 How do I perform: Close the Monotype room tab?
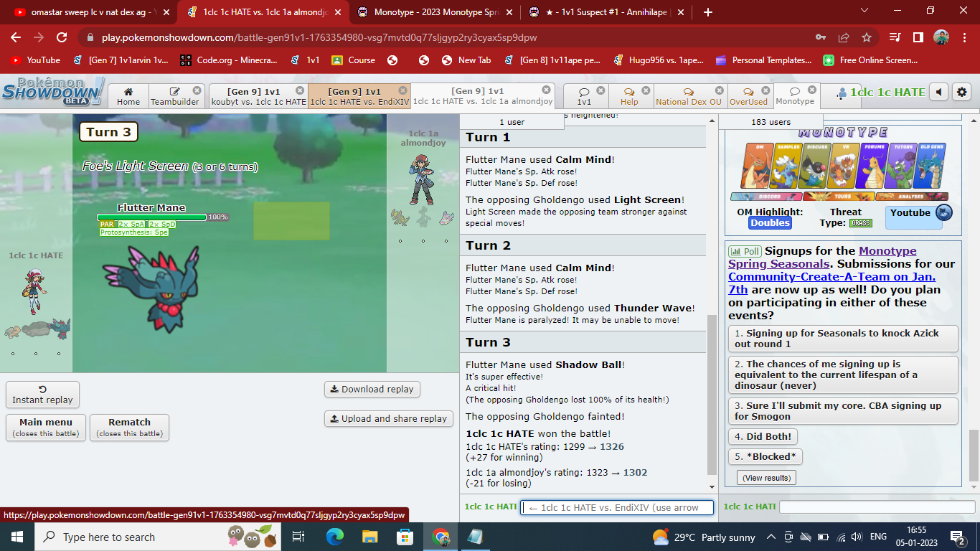point(811,90)
